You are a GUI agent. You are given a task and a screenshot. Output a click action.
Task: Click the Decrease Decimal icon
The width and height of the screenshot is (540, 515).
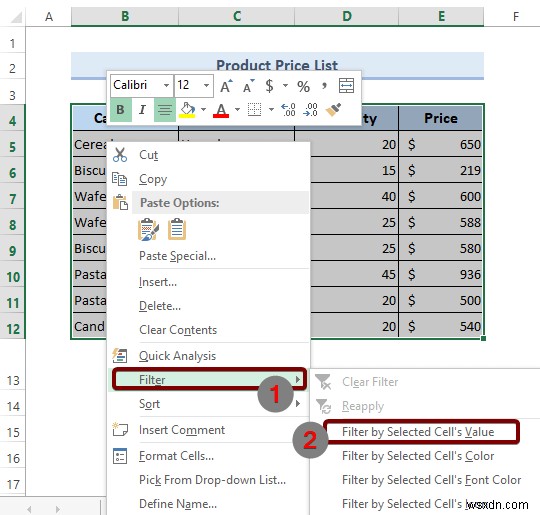tap(310, 110)
